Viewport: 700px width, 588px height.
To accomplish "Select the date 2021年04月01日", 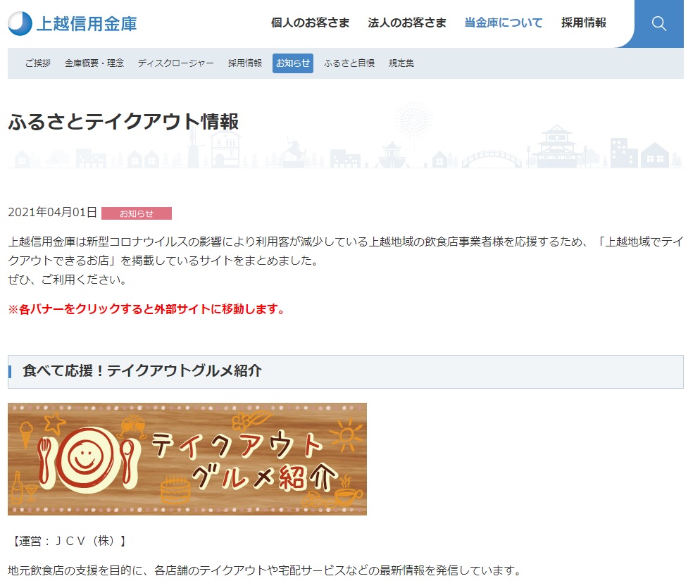I will pyautogui.click(x=53, y=212).
